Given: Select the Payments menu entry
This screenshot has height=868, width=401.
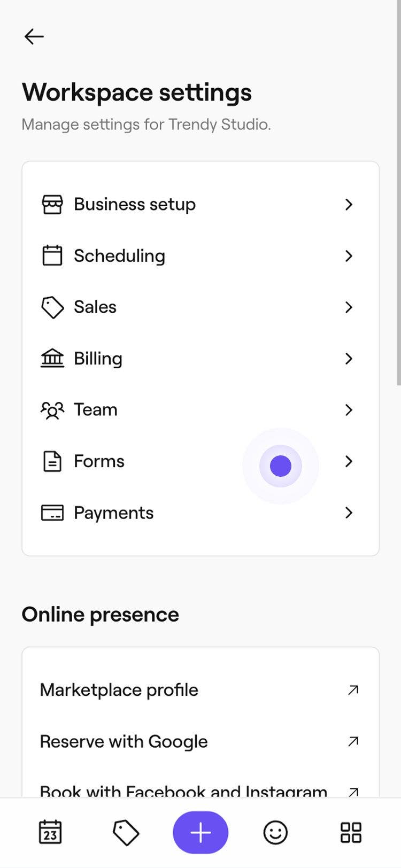Looking at the screenshot, I should click(114, 513).
